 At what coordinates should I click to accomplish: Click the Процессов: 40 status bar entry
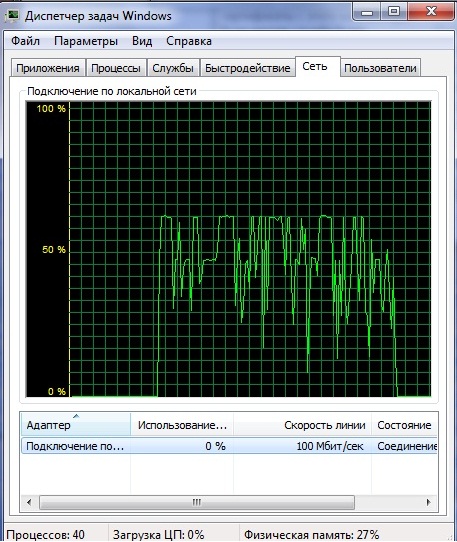click(45, 534)
